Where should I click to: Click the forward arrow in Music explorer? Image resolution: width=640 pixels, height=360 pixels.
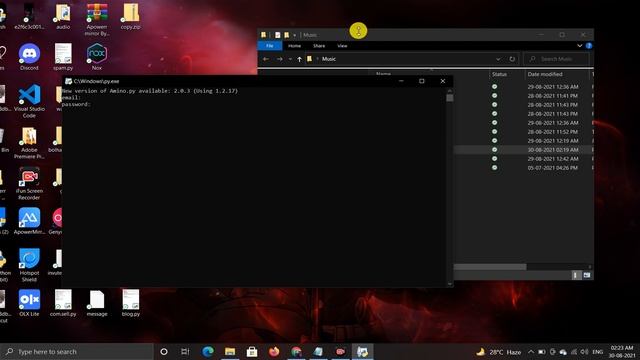280,59
